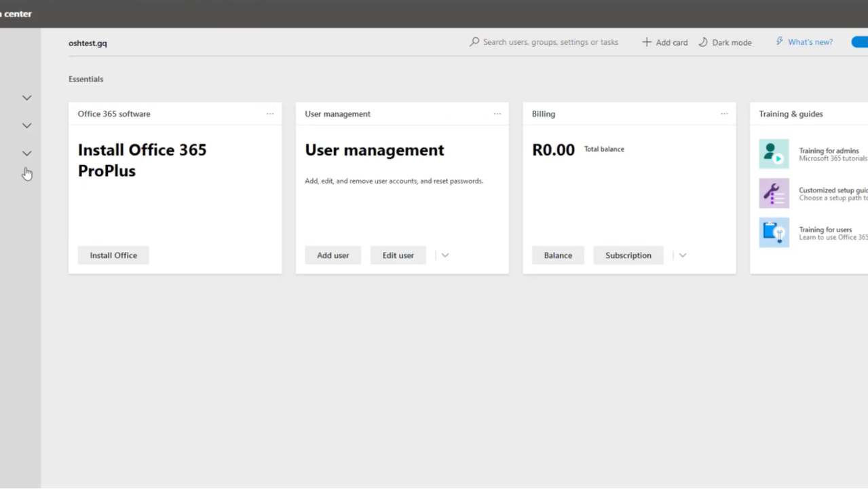Expand the first sidebar chevron

(x=26, y=98)
